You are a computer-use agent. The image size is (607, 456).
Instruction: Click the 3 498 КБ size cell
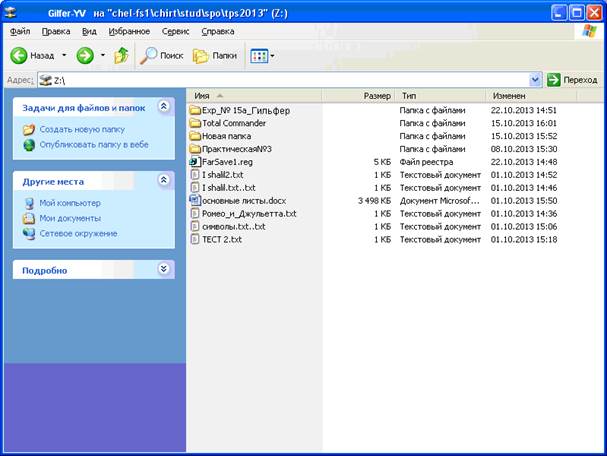(x=374, y=201)
